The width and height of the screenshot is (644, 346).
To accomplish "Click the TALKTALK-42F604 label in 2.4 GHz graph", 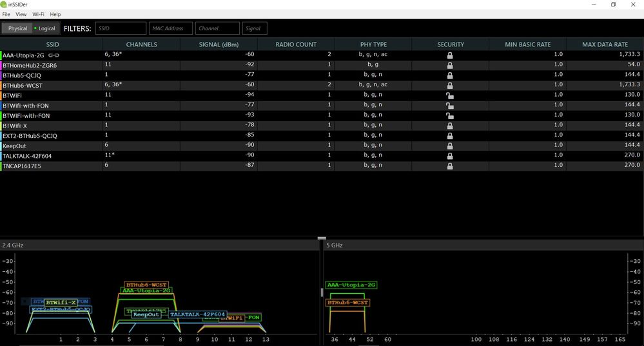I will pyautogui.click(x=197, y=314).
